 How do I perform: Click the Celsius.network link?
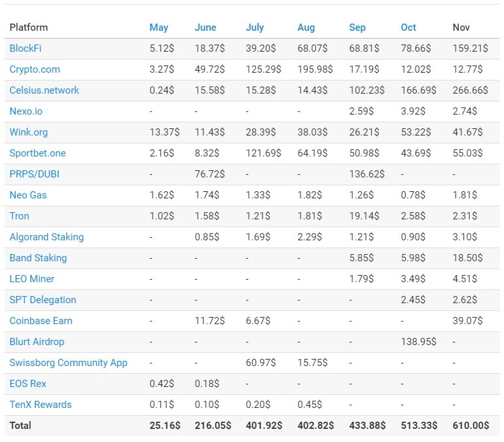[44, 90]
